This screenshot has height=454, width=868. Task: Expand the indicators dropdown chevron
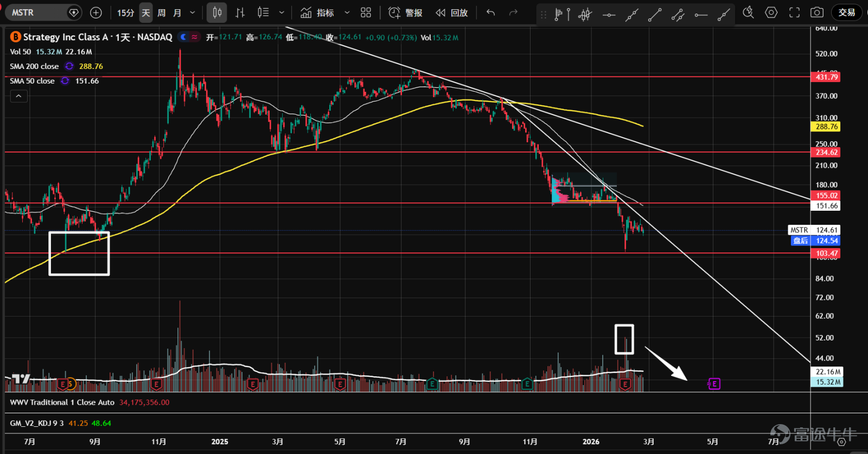click(x=347, y=12)
